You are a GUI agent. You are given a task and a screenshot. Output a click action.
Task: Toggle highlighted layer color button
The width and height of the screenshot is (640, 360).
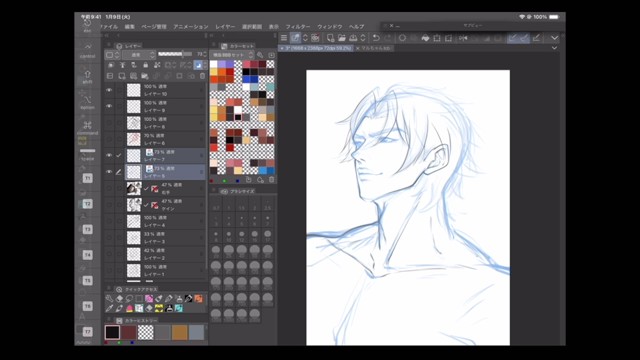tap(198, 65)
